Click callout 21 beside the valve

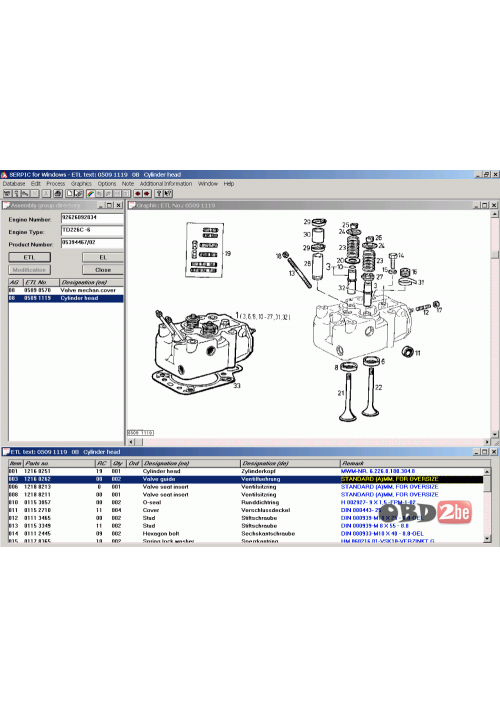pos(341,393)
